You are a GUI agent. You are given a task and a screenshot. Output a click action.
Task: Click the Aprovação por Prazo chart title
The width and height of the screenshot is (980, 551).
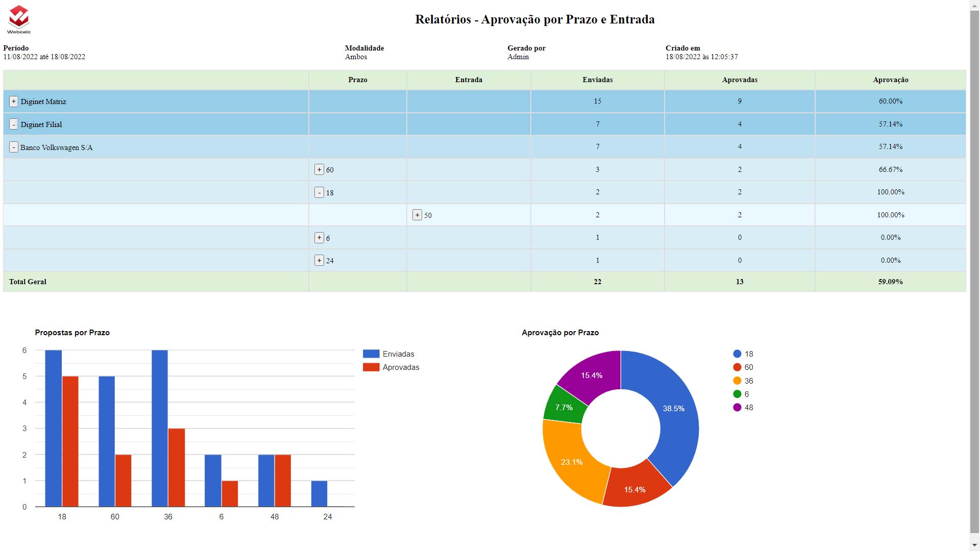560,332
